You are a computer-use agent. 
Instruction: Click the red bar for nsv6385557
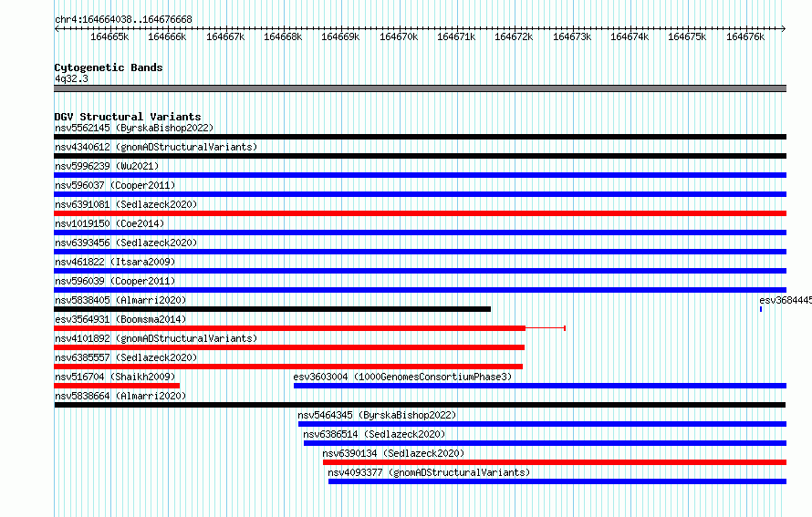point(288,367)
